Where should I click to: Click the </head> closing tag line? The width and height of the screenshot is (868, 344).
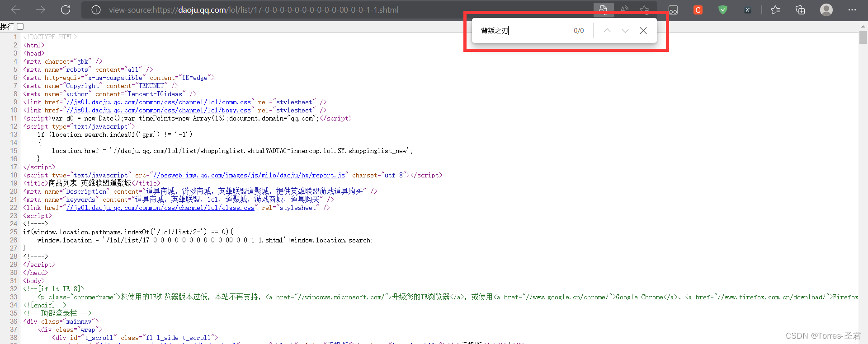point(36,273)
